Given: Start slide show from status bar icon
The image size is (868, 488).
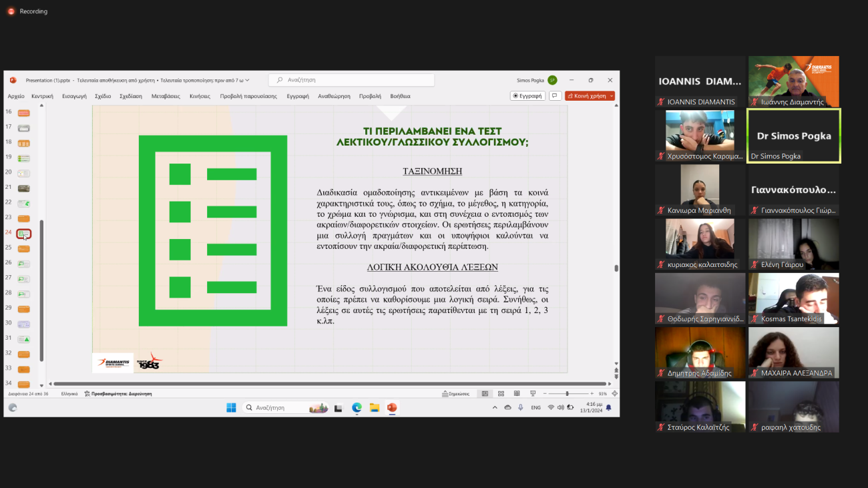Looking at the screenshot, I should [532, 394].
